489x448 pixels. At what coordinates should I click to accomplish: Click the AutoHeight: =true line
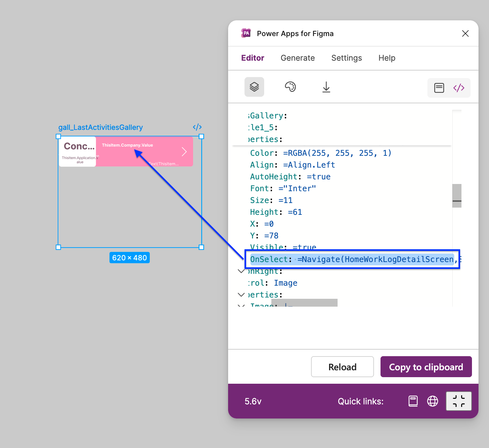(x=290, y=177)
